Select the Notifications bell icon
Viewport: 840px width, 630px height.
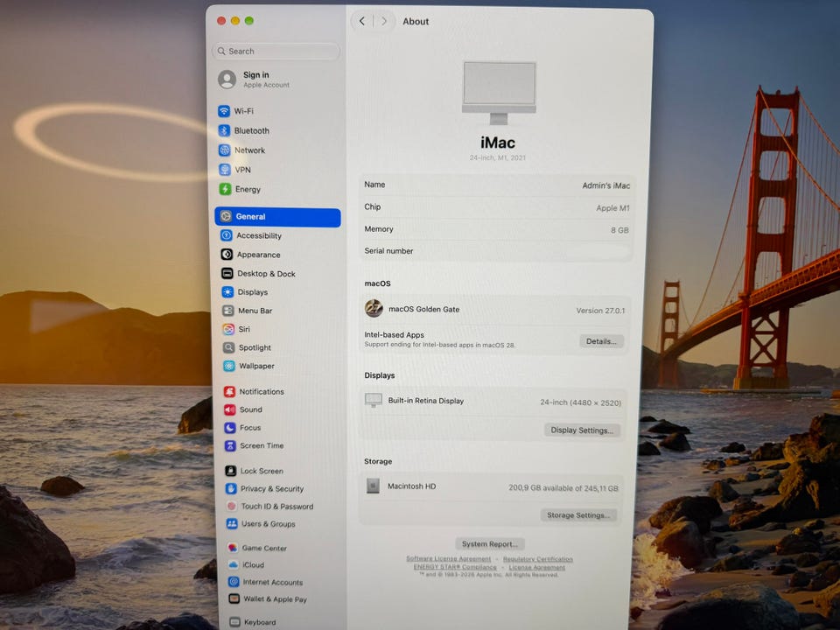click(229, 392)
